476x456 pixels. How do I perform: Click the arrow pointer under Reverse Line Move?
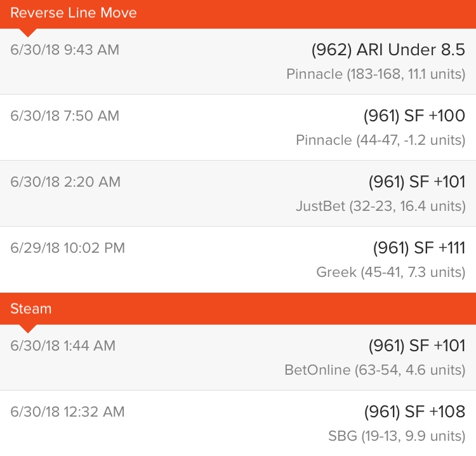tap(28, 33)
